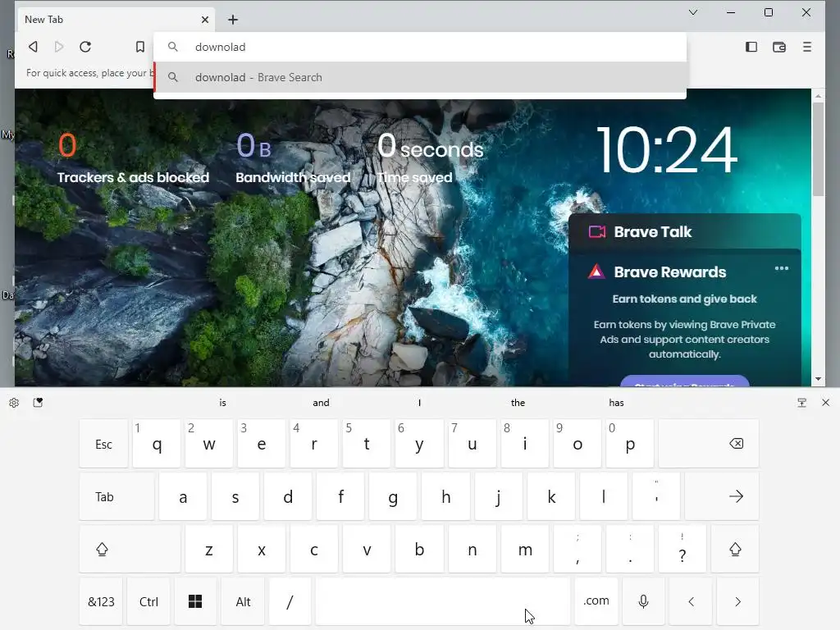Select the 'downolad - Brave Search' suggestion
This screenshot has width=840, height=630.
419,77
